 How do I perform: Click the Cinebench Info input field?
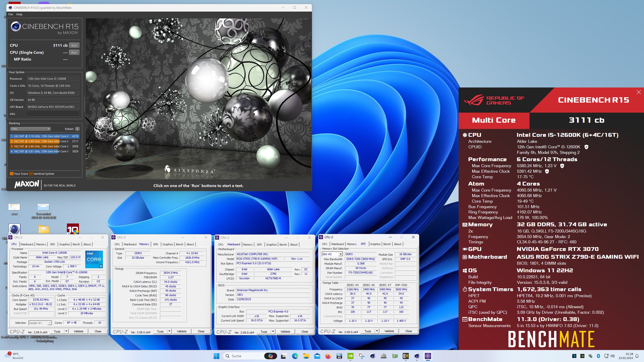pyautogui.click(x=53, y=114)
